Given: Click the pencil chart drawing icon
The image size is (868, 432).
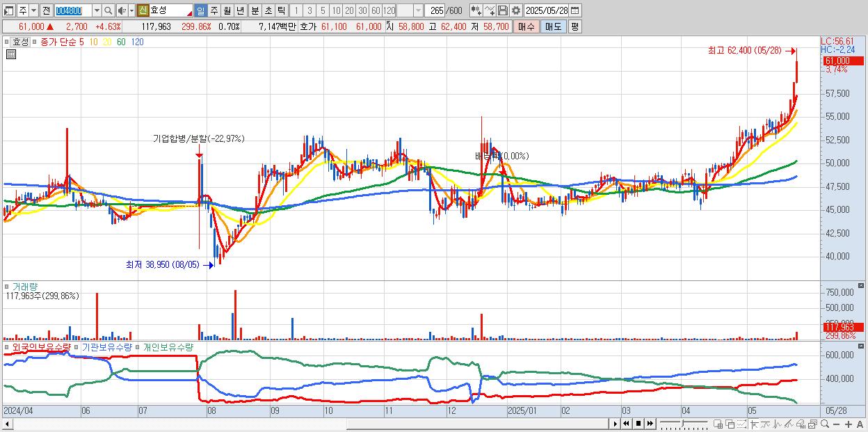Looking at the screenshot, I should [789, 424].
